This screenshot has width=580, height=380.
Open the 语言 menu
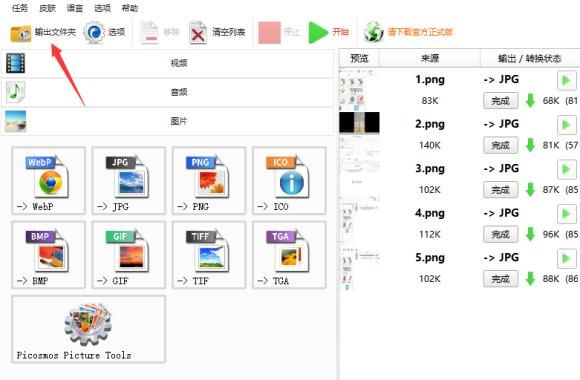click(75, 8)
